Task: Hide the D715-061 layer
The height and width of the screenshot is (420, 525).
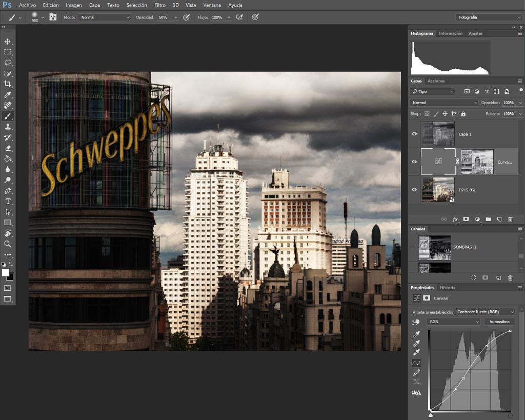Action: (414, 190)
